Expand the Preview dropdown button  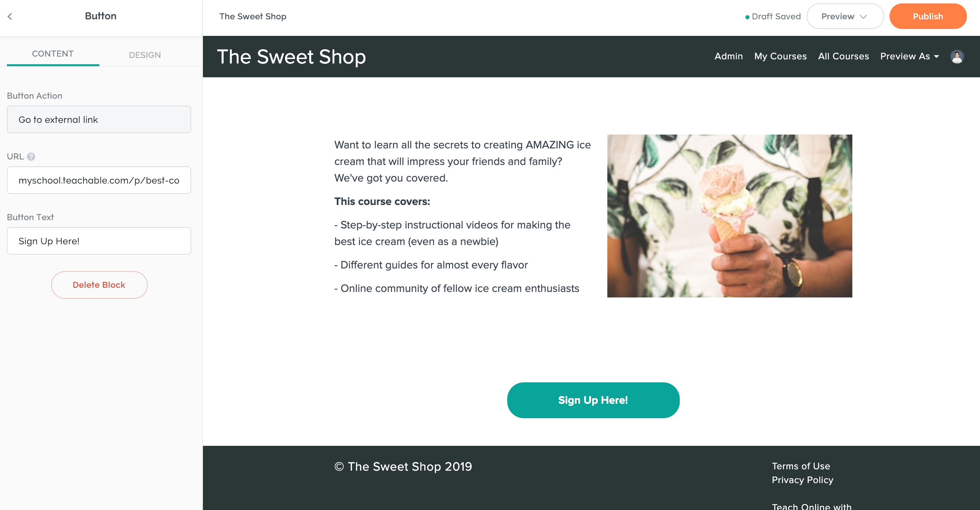click(x=845, y=16)
